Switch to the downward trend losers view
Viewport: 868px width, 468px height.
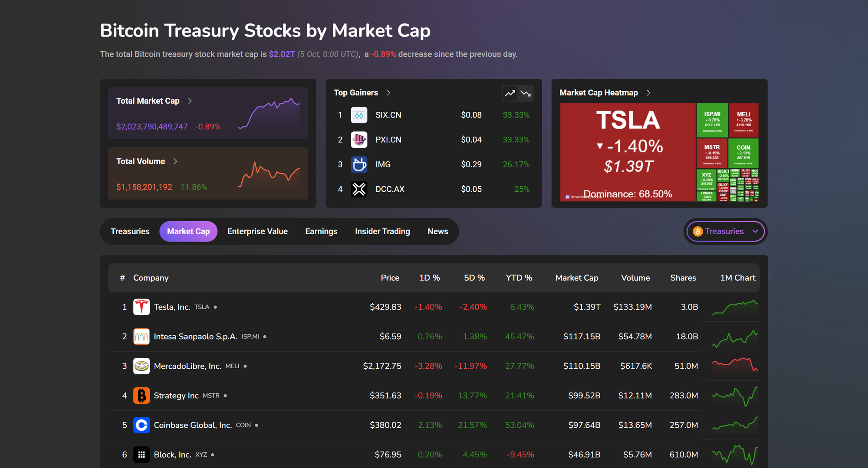point(526,93)
